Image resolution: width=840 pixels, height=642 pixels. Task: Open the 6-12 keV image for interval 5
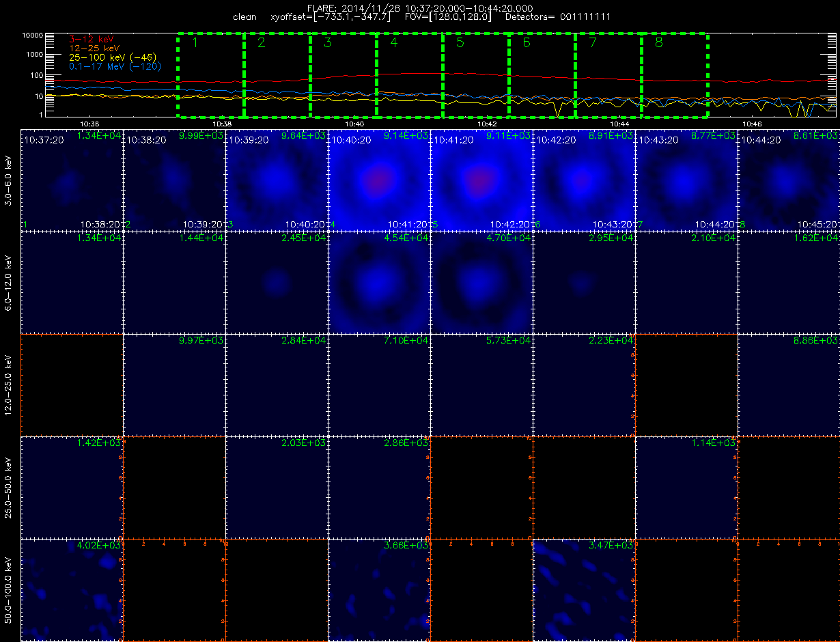[x=481, y=282]
